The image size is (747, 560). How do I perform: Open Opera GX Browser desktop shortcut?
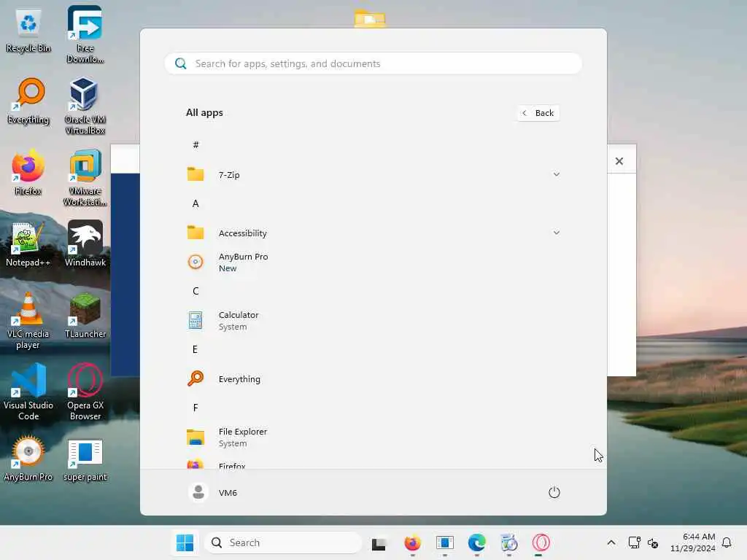(x=85, y=392)
